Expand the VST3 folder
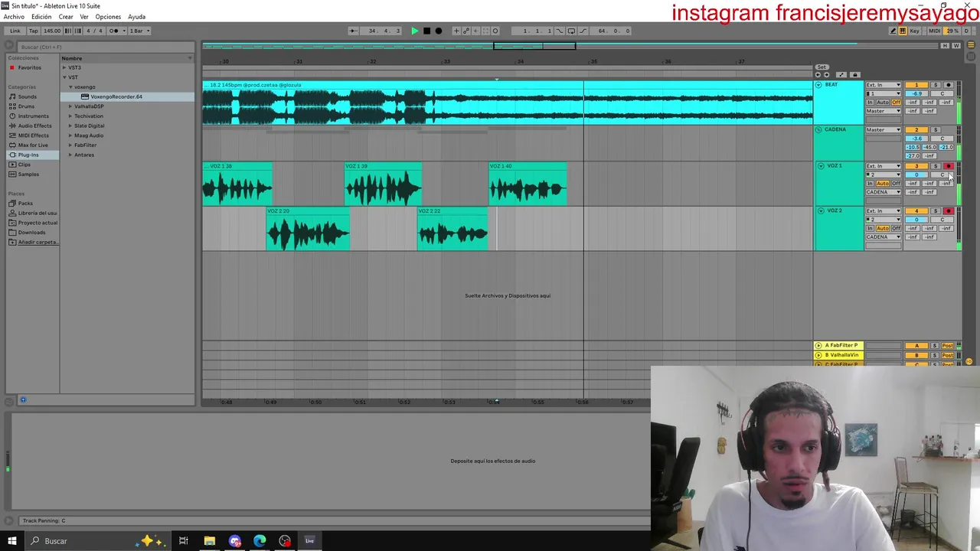The height and width of the screenshot is (551, 980). point(65,67)
